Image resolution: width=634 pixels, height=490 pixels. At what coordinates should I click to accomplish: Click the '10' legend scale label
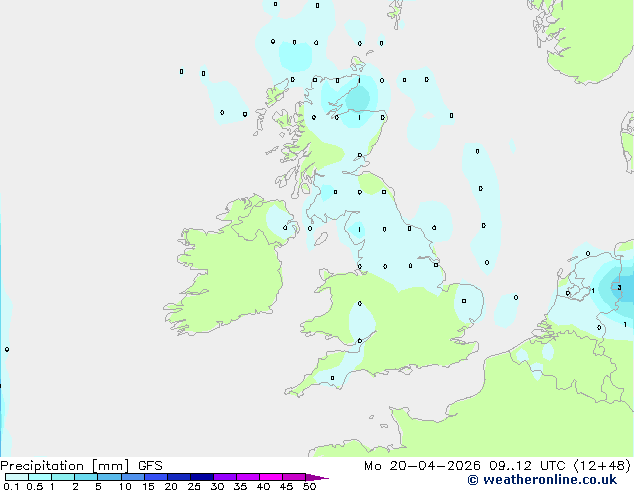click(125, 486)
